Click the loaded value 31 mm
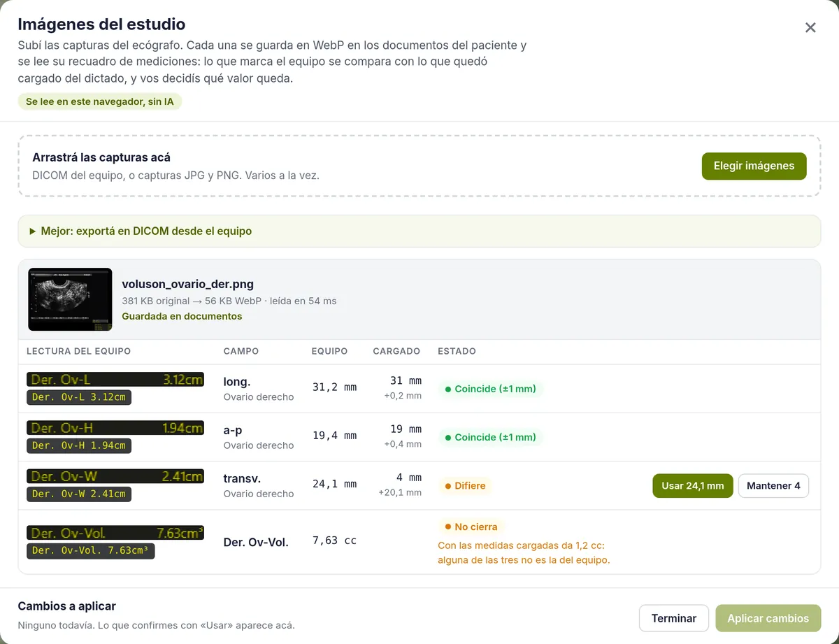Viewport: 839px width, 644px height. click(x=406, y=381)
